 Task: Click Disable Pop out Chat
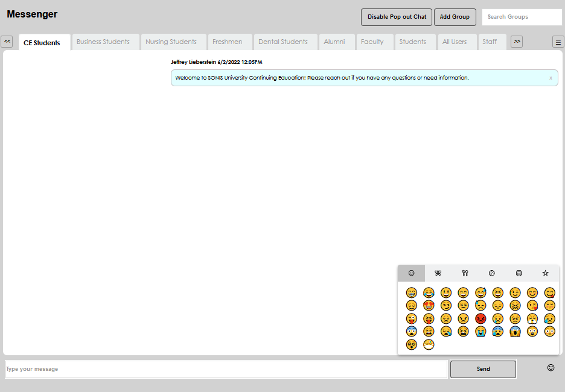pyautogui.click(x=396, y=17)
